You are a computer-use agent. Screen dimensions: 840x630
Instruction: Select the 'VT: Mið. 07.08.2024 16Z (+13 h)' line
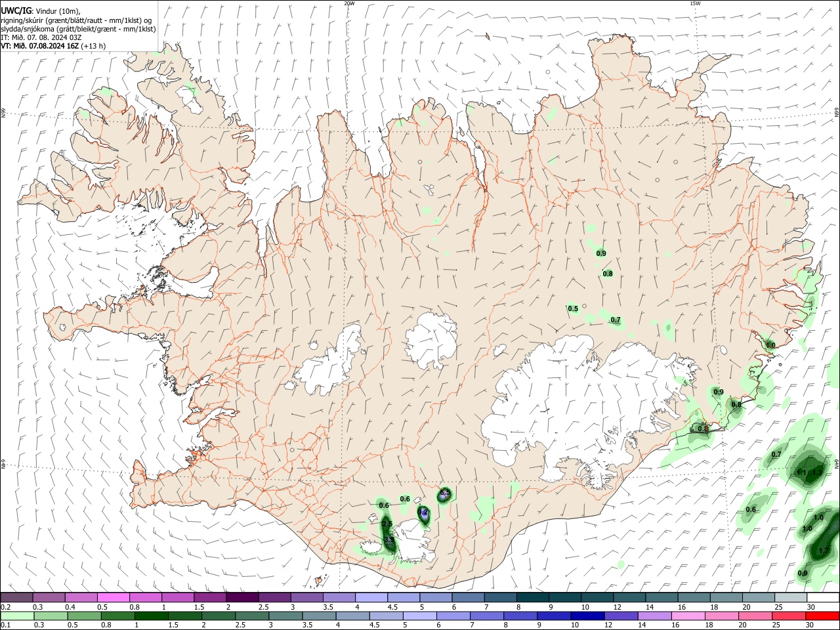click(53, 46)
